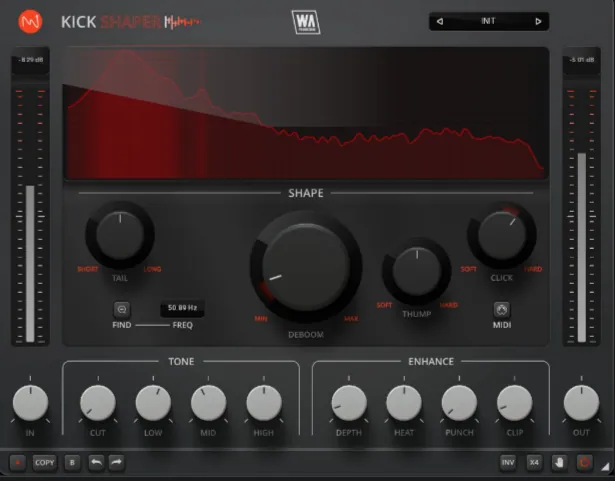Click the HEAT enhance knob
615x481 pixels.
pos(404,403)
